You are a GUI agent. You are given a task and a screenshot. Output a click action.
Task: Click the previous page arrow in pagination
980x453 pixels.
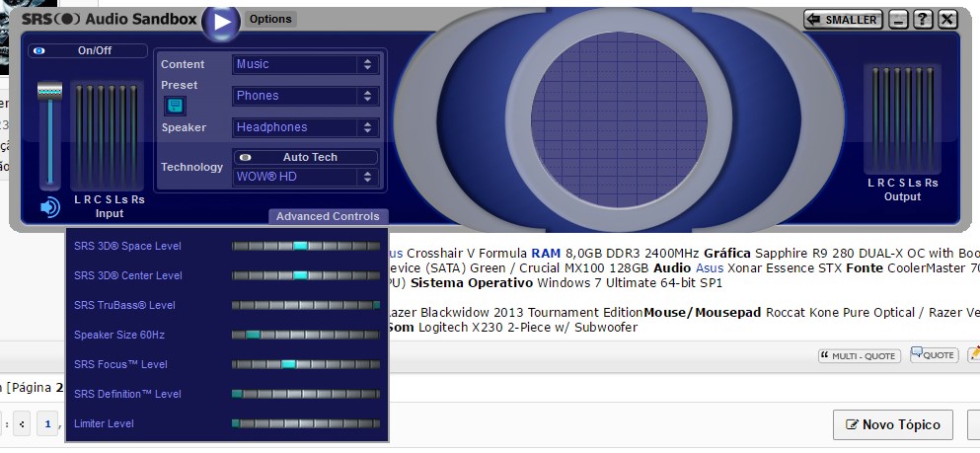22,425
